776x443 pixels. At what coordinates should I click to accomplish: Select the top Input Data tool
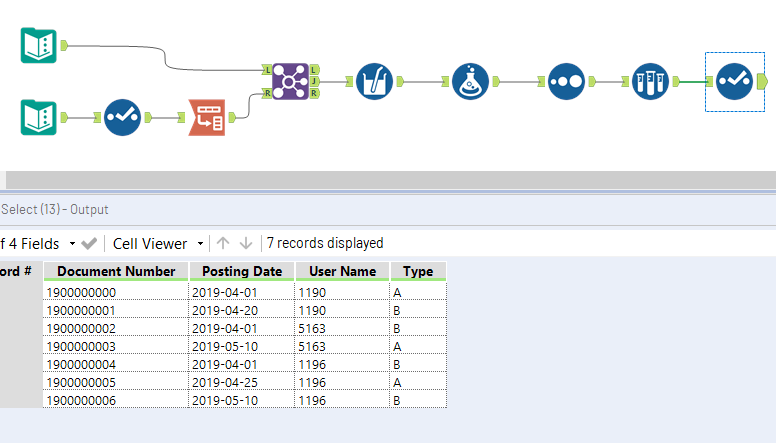[x=39, y=45]
